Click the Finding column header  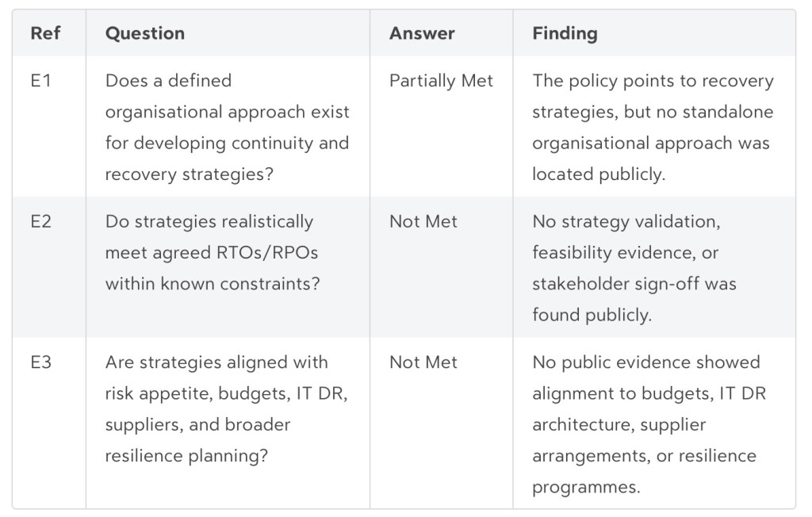[565, 33]
